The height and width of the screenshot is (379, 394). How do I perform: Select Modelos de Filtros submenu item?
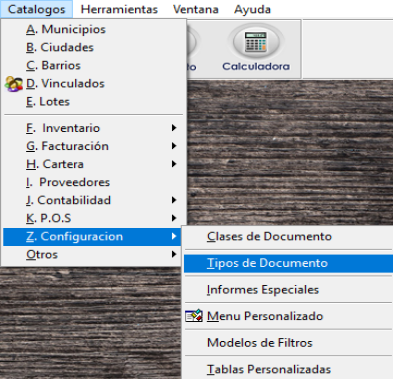click(288, 342)
